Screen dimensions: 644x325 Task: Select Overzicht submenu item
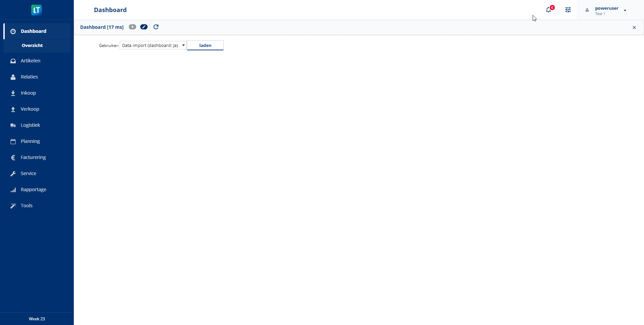[x=32, y=46]
